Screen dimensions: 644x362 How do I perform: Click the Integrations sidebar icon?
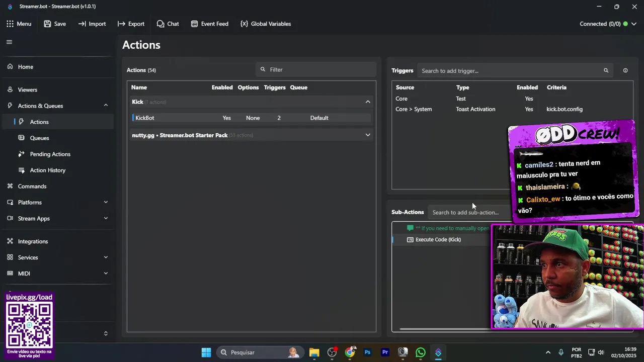coord(10,241)
